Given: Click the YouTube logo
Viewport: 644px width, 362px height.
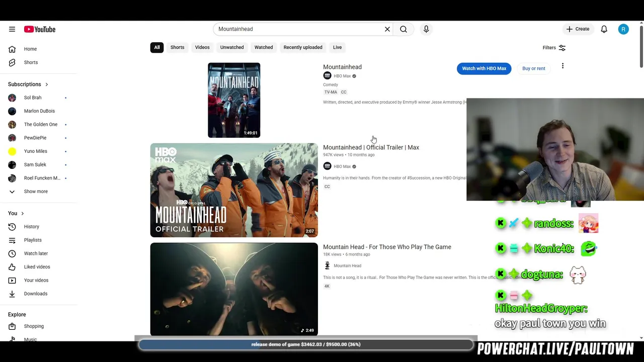Looking at the screenshot, I should pos(39,29).
